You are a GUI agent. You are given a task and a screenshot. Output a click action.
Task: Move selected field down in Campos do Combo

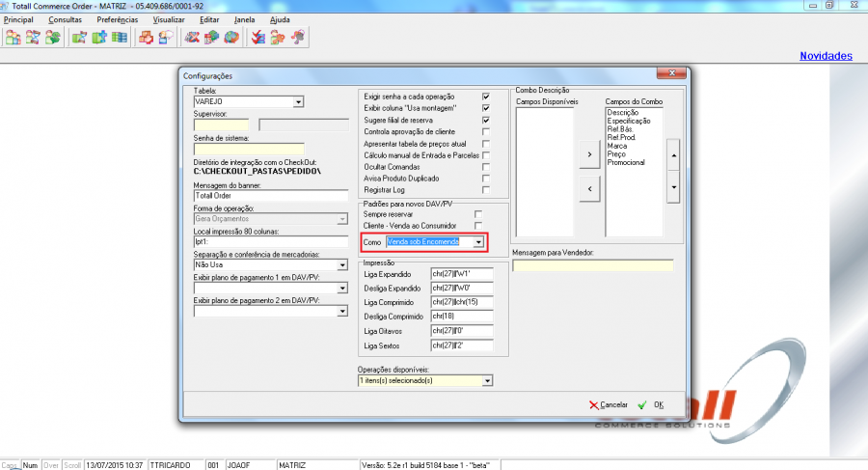pos(673,187)
